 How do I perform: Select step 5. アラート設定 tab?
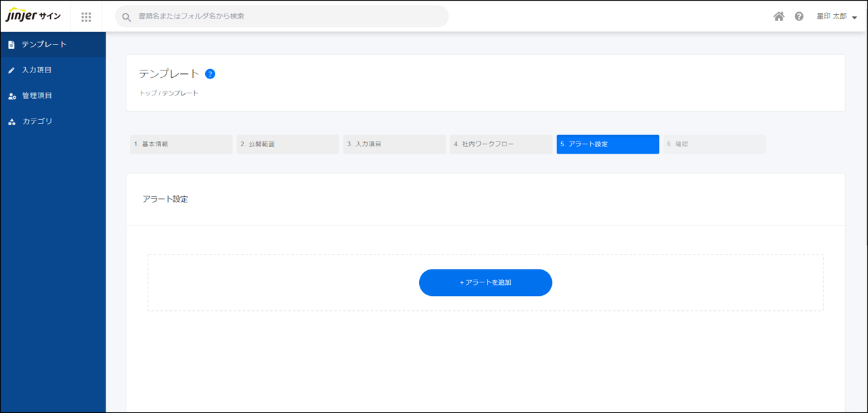[607, 144]
